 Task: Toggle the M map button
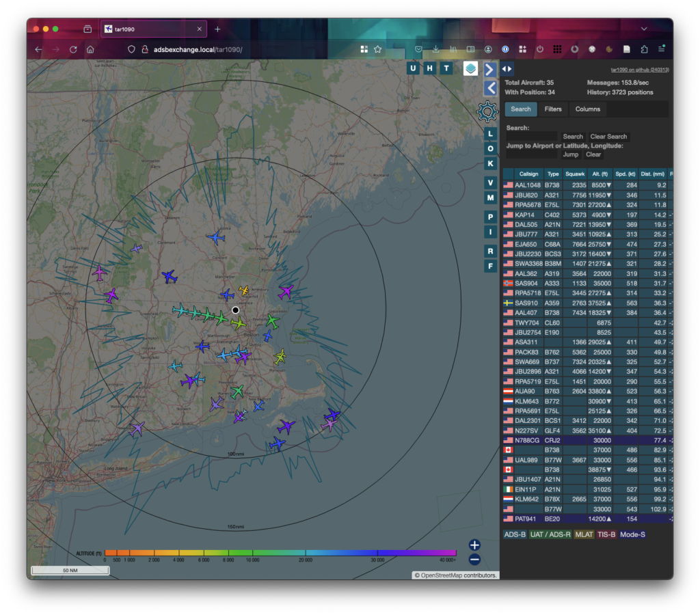490,197
